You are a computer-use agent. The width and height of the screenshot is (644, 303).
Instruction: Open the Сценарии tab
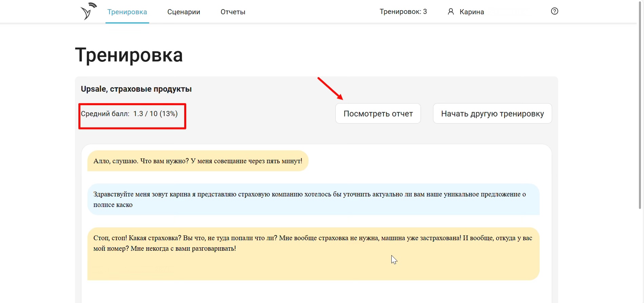pos(183,12)
